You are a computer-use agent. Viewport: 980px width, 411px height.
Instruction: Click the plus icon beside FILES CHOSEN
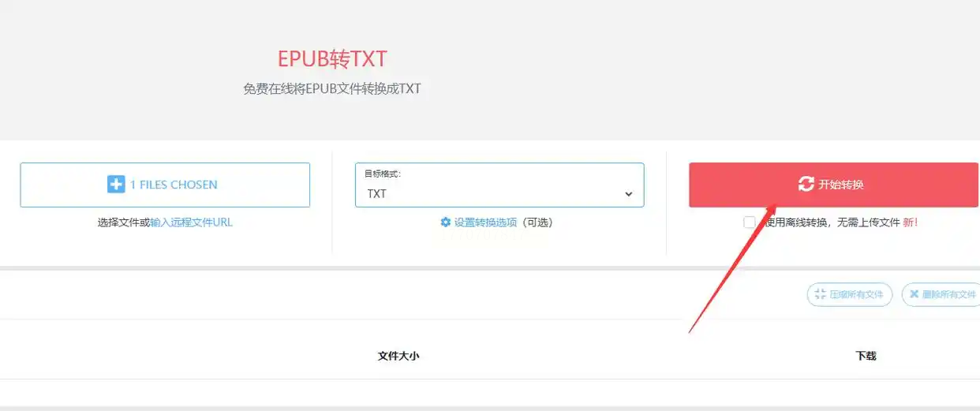click(x=116, y=185)
